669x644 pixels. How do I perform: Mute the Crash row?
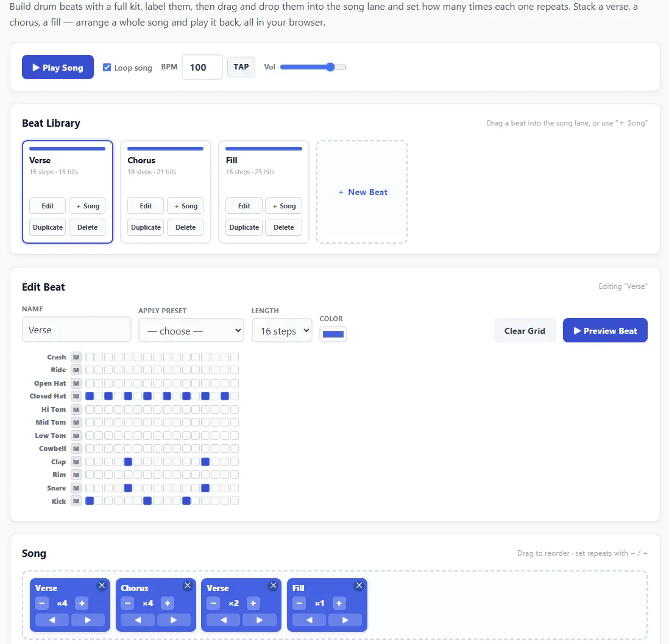76,357
